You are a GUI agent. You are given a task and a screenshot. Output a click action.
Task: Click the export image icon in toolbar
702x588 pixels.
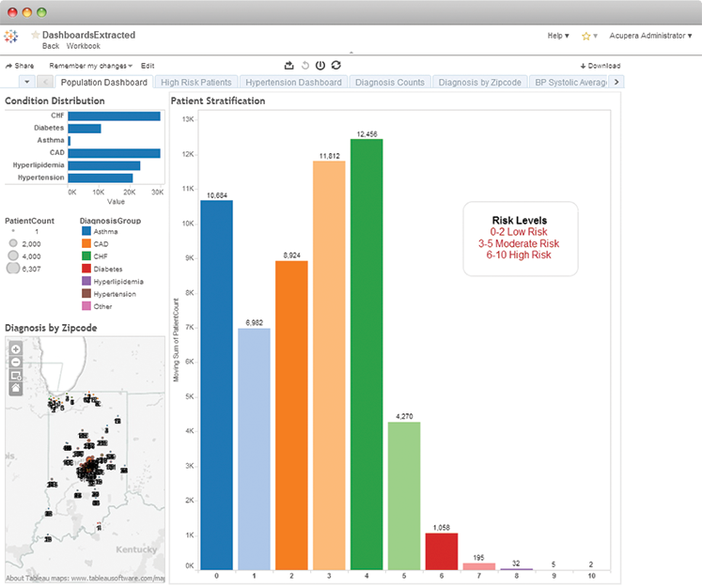click(289, 66)
